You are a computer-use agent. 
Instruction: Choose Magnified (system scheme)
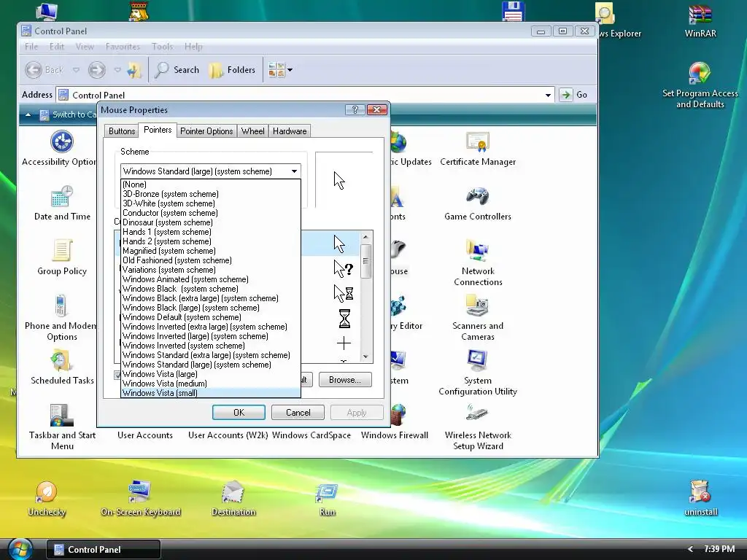[x=211, y=251]
